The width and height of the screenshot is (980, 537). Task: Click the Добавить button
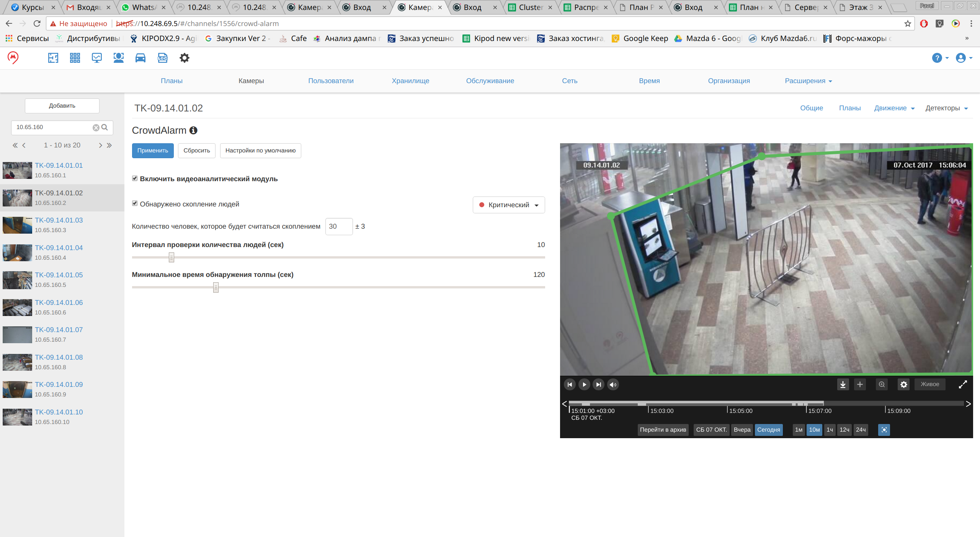[62, 106]
